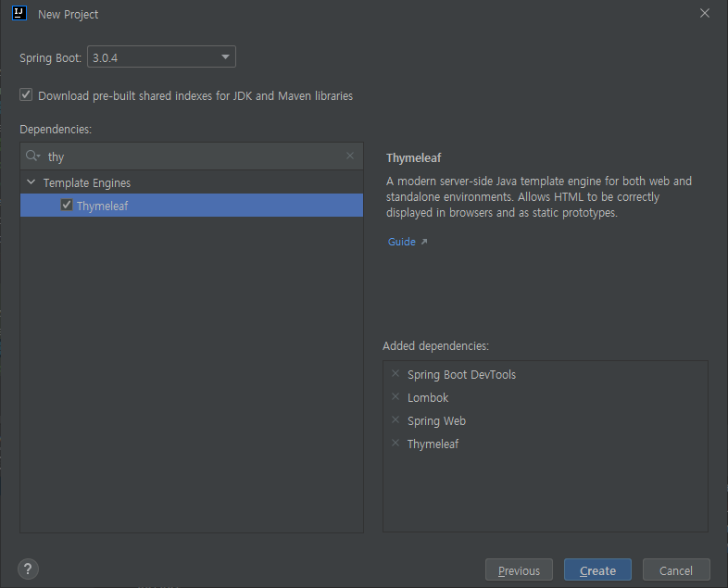Toggle download pre-built shared indexes checkbox

click(26, 95)
